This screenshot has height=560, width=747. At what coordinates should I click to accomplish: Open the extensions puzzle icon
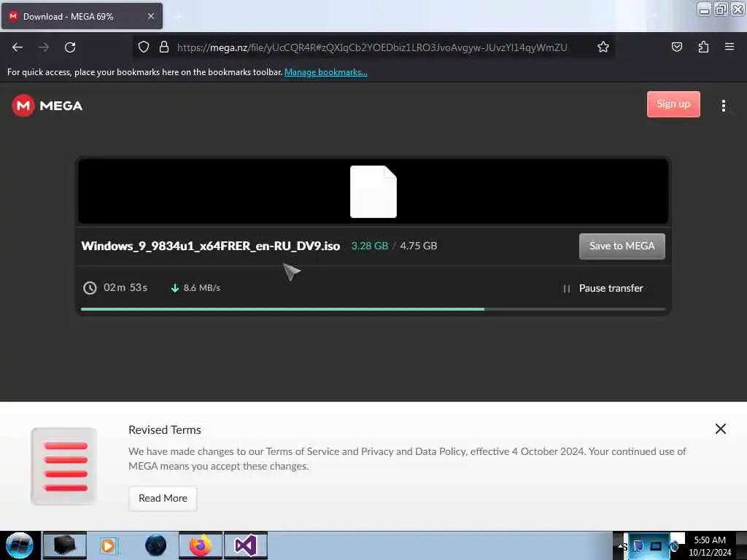[x=703, y=47]
